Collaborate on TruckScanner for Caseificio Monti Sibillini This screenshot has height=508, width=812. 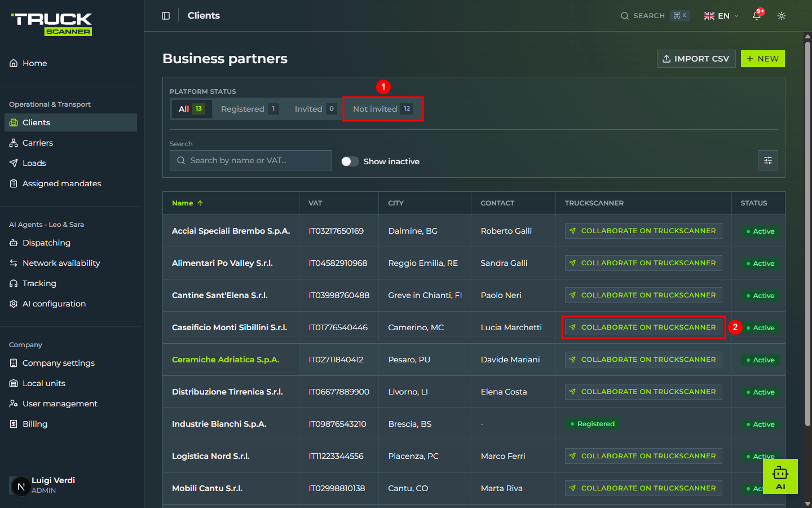click(643, 327)
